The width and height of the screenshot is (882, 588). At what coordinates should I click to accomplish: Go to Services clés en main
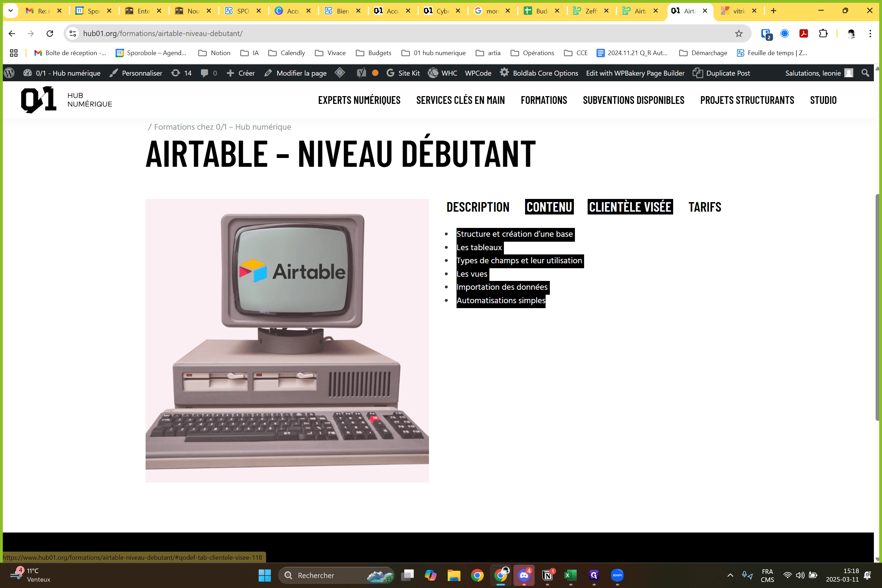[x=460, y=100]
